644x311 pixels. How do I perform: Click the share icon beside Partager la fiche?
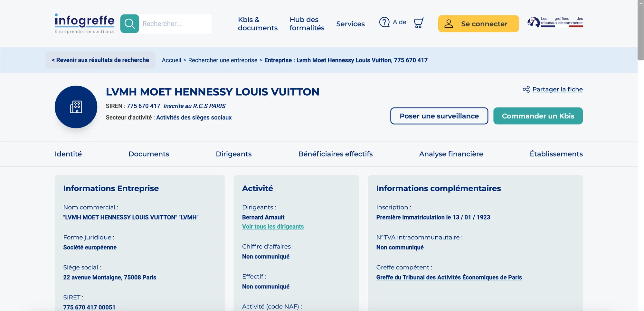526,90
